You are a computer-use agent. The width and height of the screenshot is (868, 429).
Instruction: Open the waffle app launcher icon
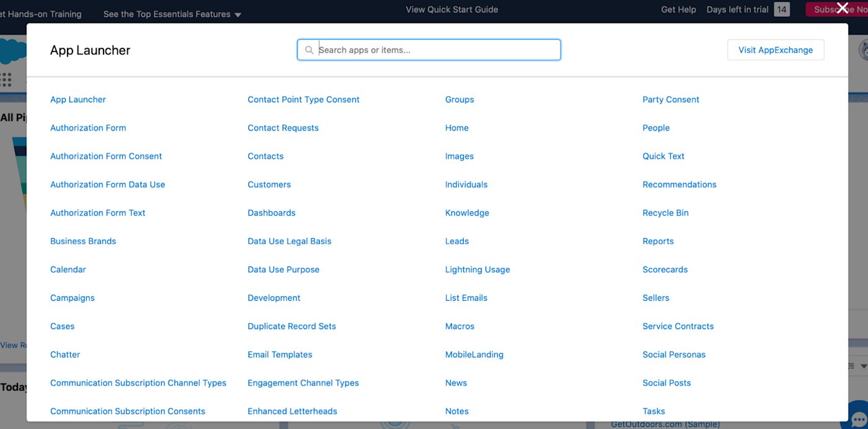click(x=6, y=79)
